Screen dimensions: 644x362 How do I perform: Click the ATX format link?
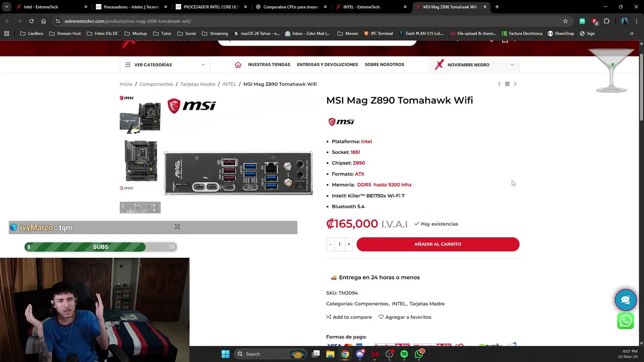(359, 174)
